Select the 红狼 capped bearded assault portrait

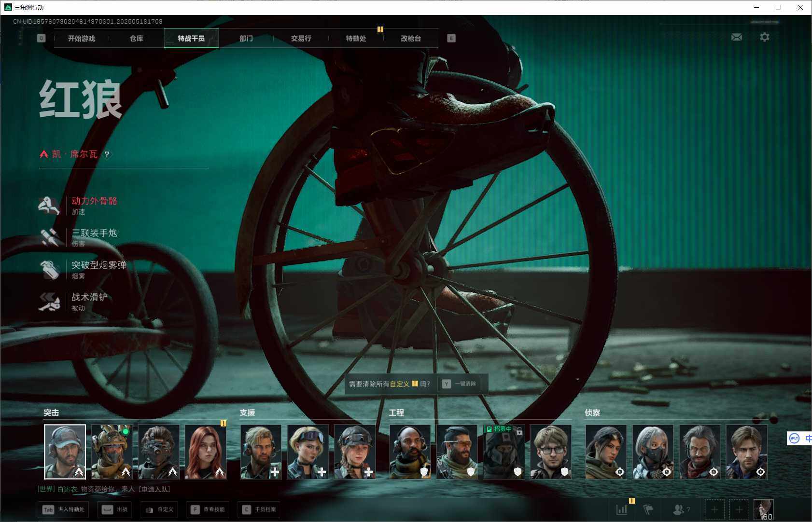pyautogui.click(x=65, y=452)
